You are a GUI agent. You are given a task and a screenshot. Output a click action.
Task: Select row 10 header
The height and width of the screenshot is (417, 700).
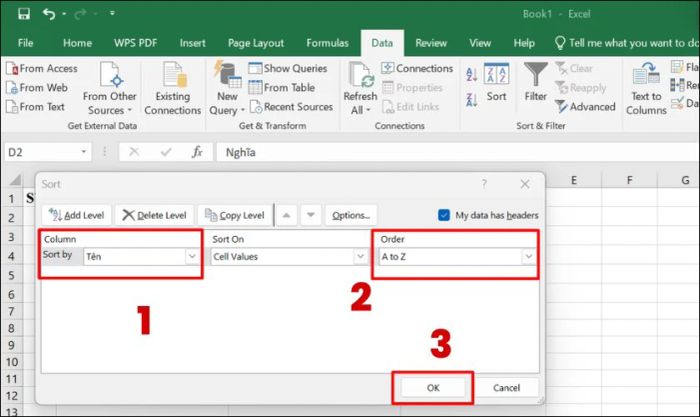click(x=12, y=362)
